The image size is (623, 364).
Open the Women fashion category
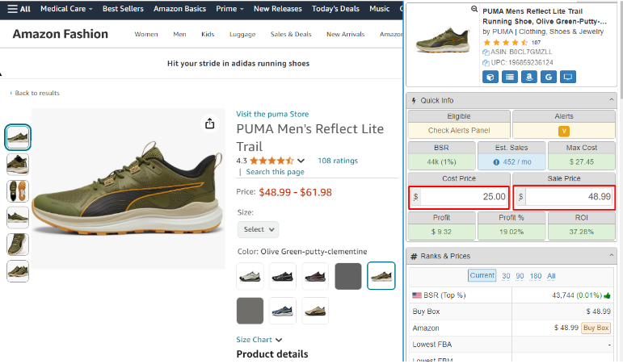pos(145,34)
